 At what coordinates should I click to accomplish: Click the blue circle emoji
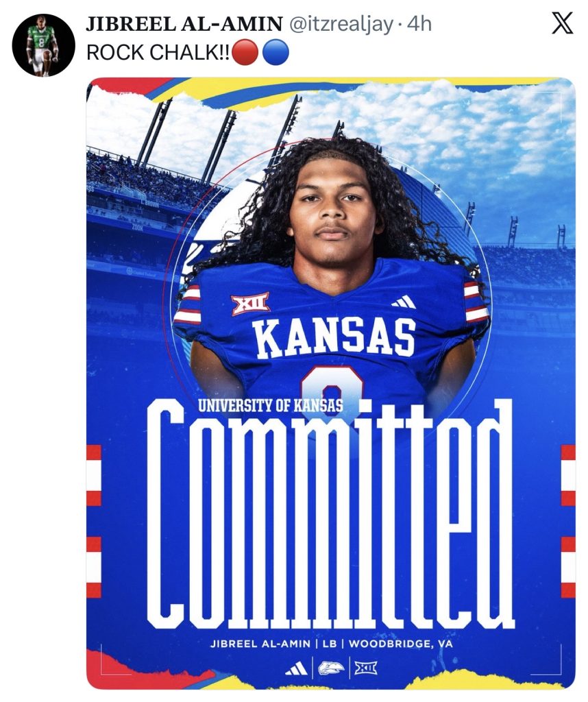pyautogui.click(x=275, y=53)
